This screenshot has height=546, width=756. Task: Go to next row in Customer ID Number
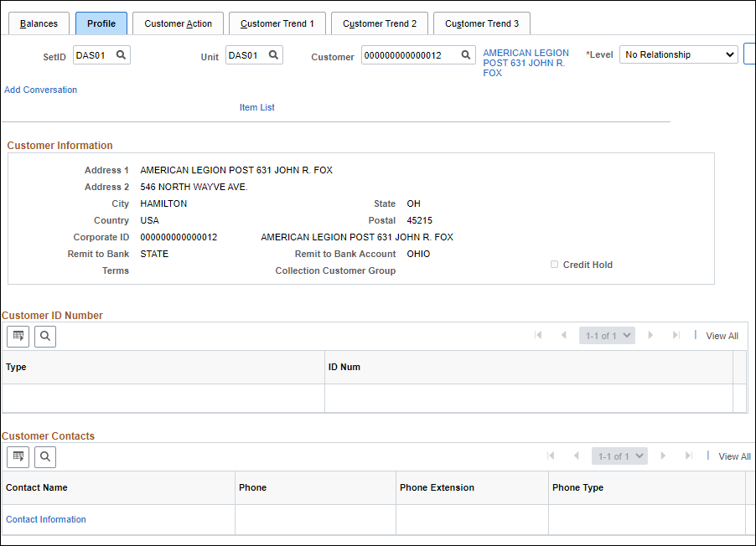(x=650, y=336)
